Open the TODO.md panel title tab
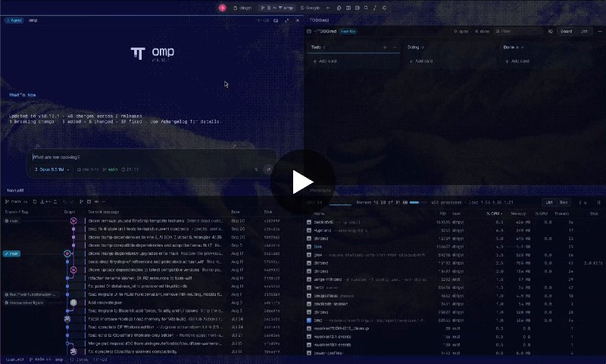The image size is (606, 364). click(319, 20)
